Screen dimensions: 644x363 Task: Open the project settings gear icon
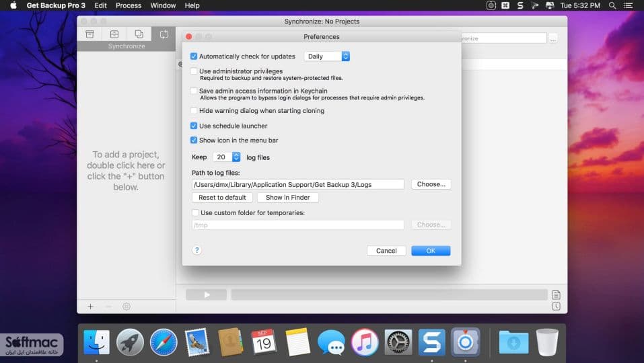coord(127,307)
